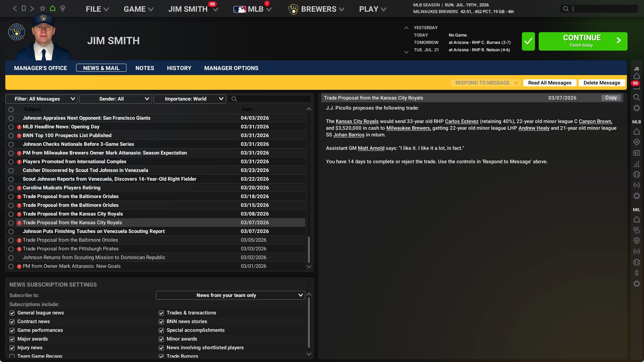Click the back navigation arrow in top-left
The width and height of the screenshot is (644, 362).
point(14,8)
